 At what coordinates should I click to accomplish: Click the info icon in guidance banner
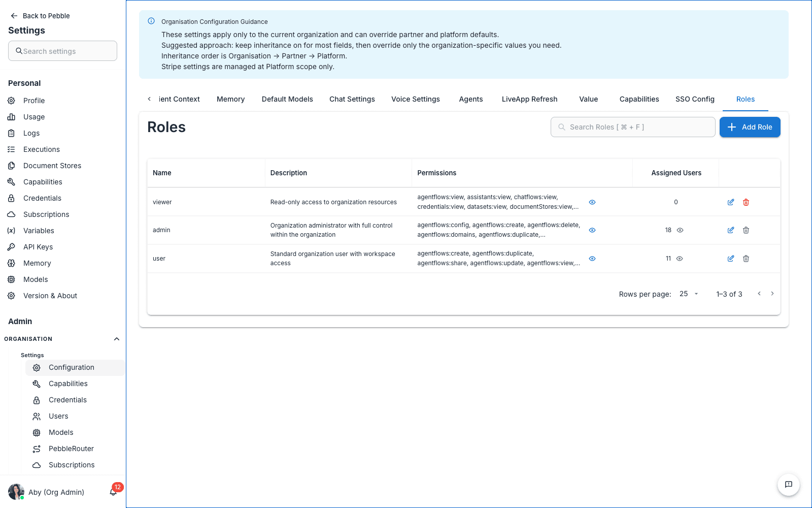click(x=151, y=21)
